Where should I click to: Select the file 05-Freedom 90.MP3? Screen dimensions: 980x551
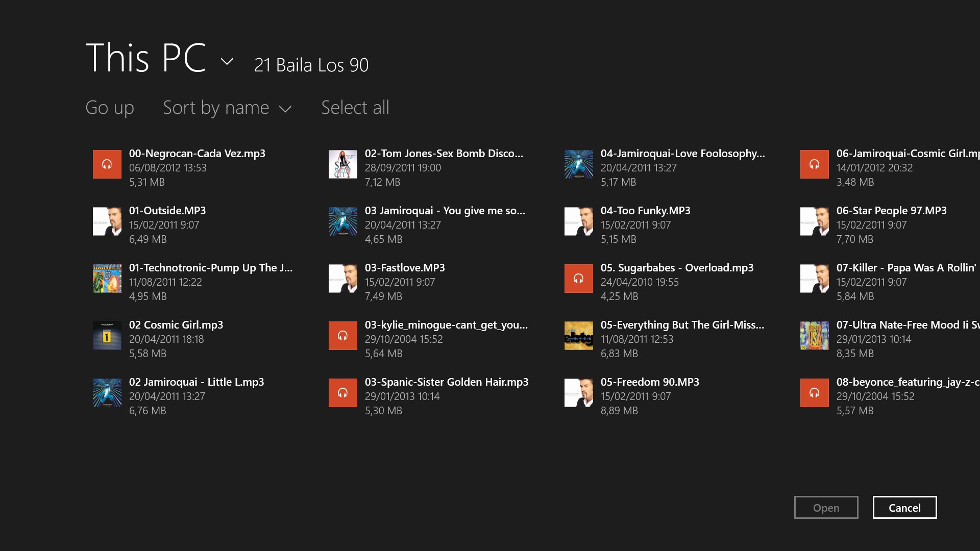(650, 382)
